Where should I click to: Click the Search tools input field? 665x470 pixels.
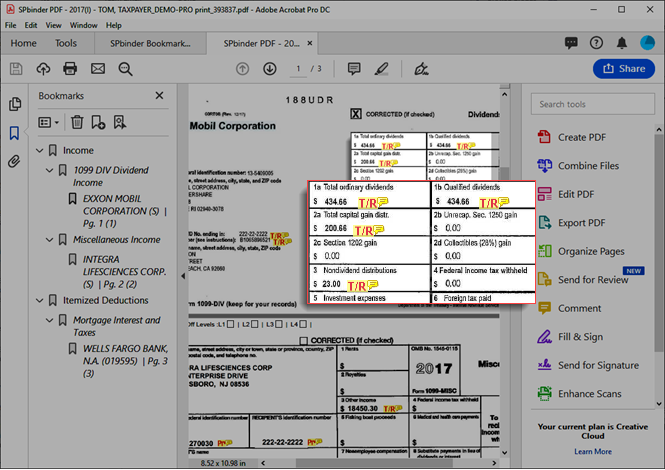(594, 104)
